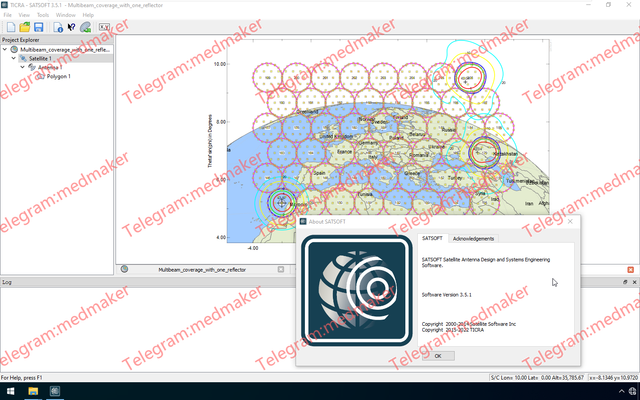The height and width of the screenshot is (400, 640).
Task: Open the Window menu
Action: (x=66, y=15)
